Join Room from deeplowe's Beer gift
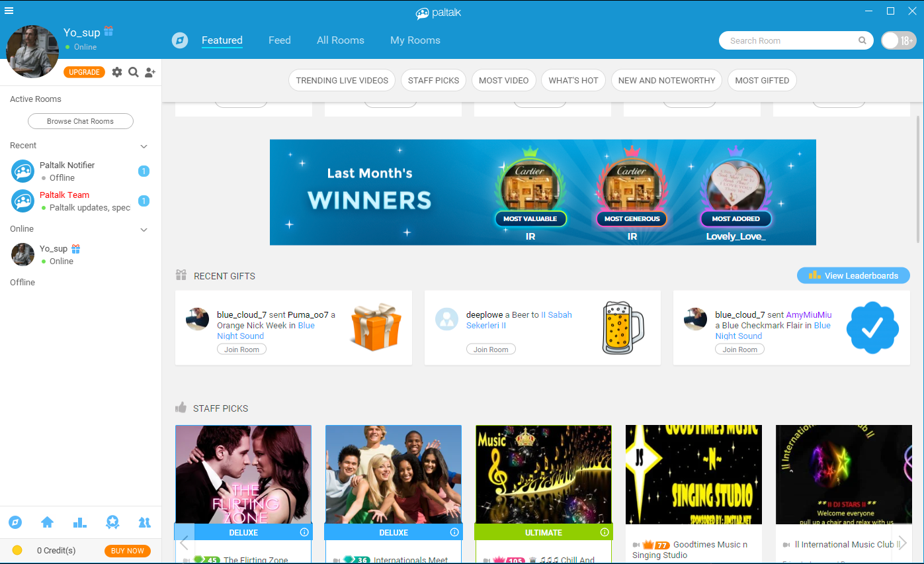The width and height of the screenshot is (924, 564). (491, 350)
